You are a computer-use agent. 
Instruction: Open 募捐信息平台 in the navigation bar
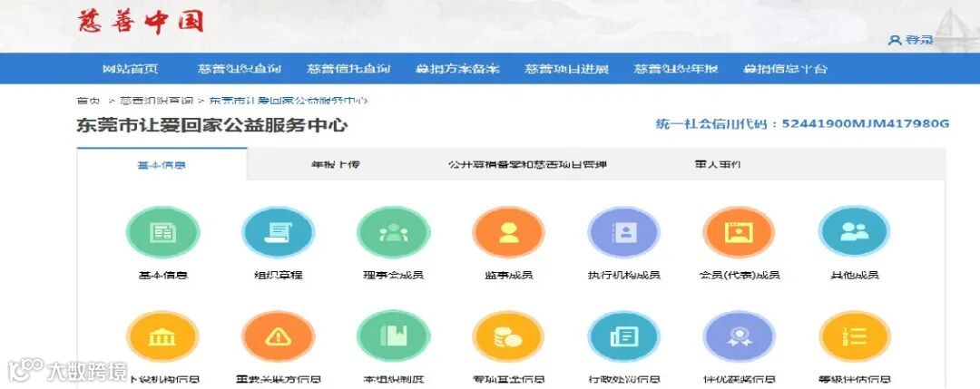point(785,69)
